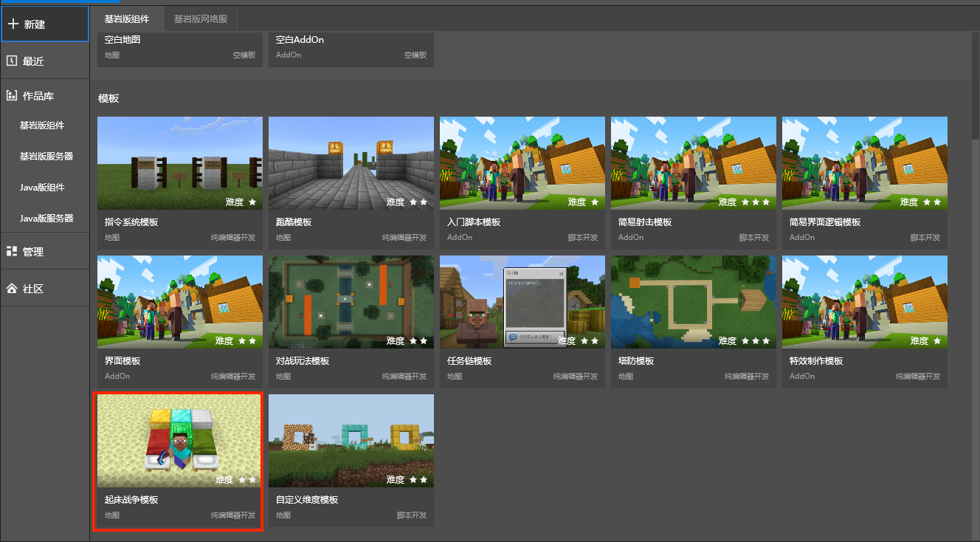Click the 自定义维度模板 title text

(307, 500)
